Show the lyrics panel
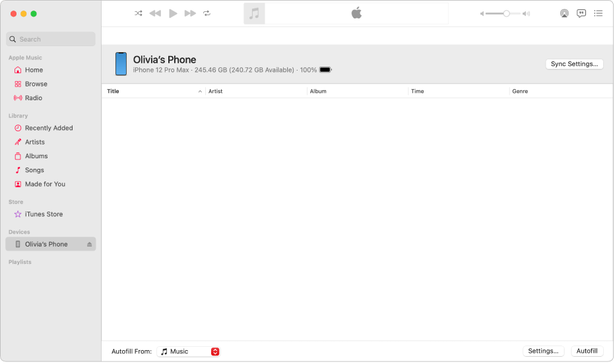Screen dimensions: 615x364 point(581,13)
